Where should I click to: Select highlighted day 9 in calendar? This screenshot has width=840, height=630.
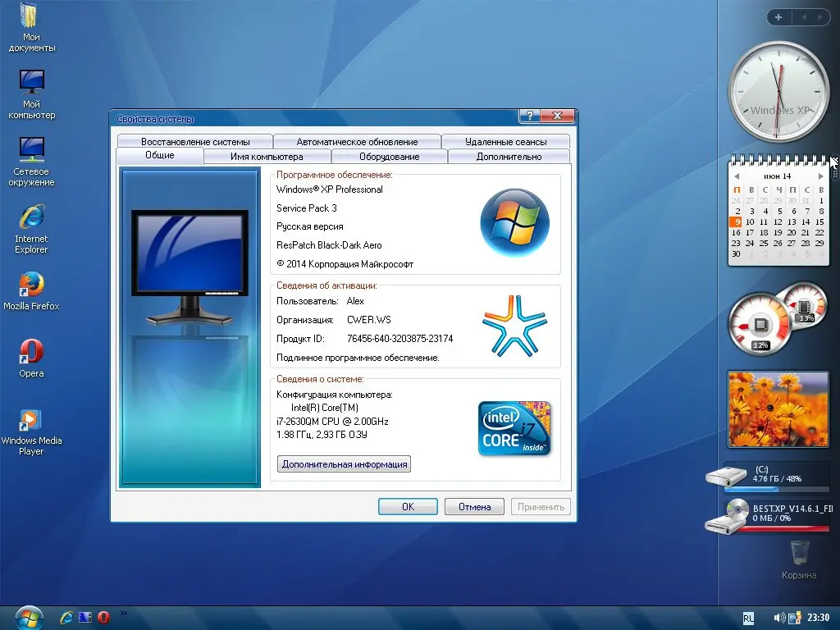click(x=737, y=221)
